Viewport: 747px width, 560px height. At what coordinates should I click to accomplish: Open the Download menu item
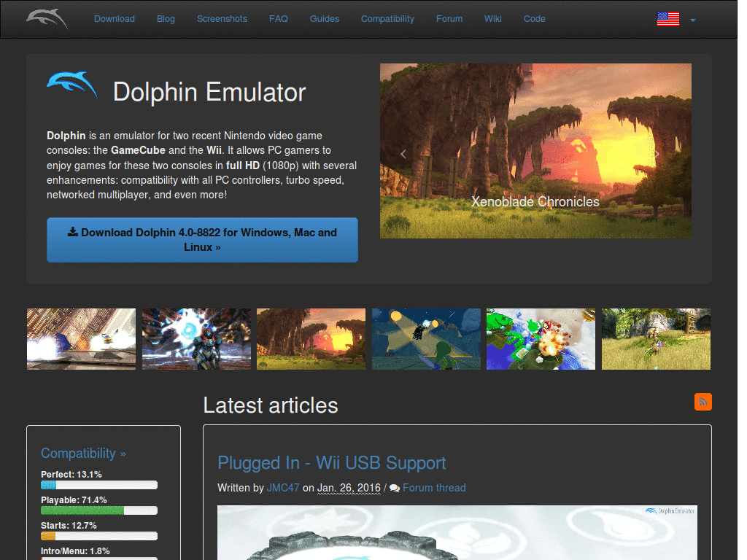(114, 19)
